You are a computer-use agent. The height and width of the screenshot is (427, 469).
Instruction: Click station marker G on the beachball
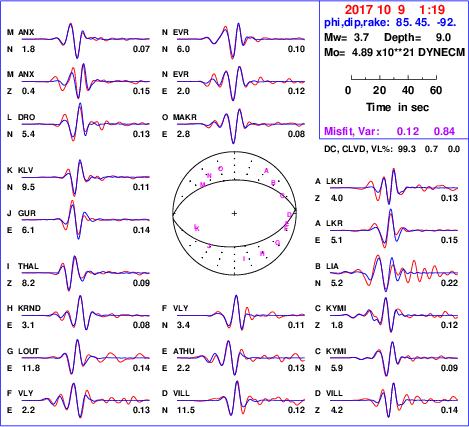point(277,243)
